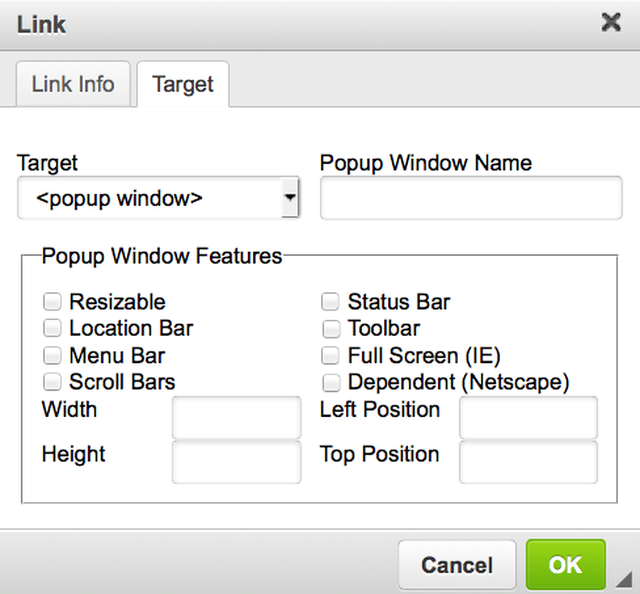
Task: Click the Popup Window Name field
Action: click(471, 198)
